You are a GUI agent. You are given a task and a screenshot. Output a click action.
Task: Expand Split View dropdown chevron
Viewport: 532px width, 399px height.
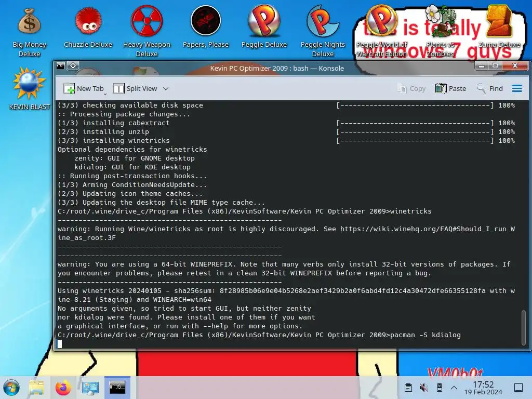(166, 88)
